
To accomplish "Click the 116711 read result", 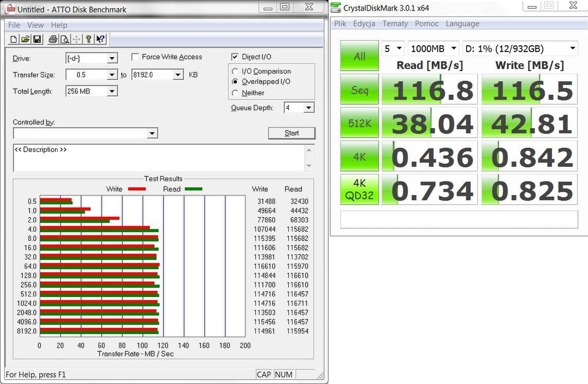I will coord(298,303).
